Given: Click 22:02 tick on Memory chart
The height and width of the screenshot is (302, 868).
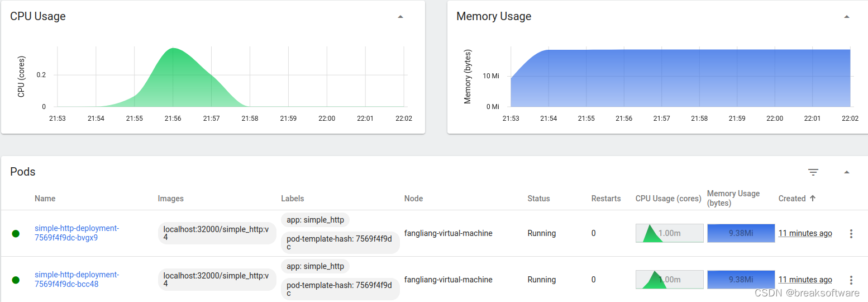Looking at the screenshot, I should pos(850,119).
